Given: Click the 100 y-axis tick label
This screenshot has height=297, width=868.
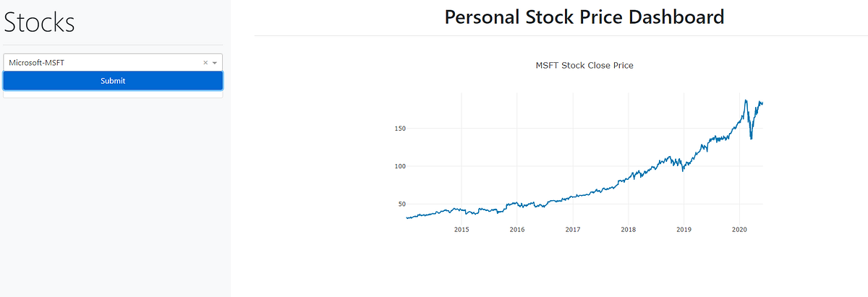Looking at the screenshot, I should point(399,166).
